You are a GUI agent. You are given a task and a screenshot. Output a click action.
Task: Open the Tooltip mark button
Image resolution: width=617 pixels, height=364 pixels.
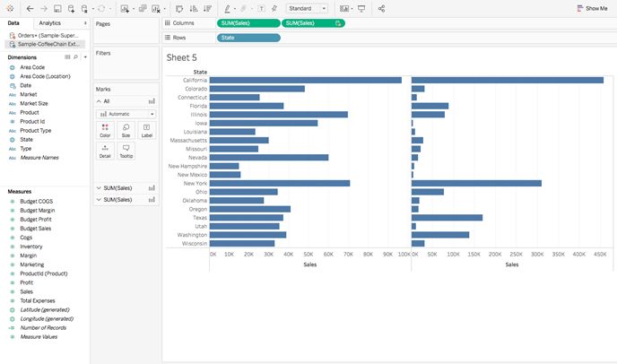pyautogui.click(x=126, y=152)
